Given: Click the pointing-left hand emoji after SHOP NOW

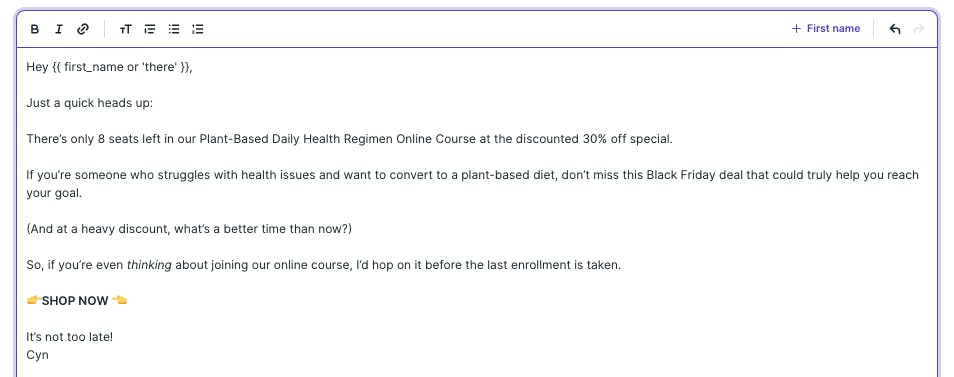Looking at the screenshot, I should [x=119, y=300].
